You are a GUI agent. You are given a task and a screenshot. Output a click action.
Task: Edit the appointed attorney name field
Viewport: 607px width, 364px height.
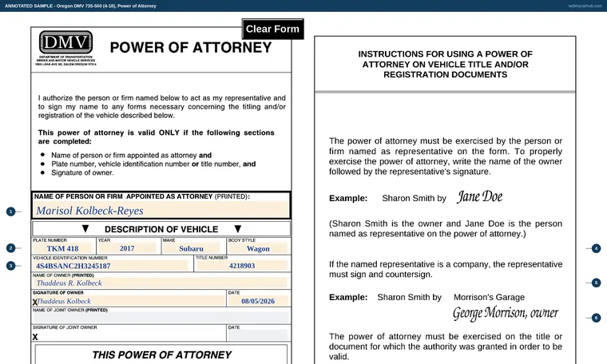pos(161,211)
